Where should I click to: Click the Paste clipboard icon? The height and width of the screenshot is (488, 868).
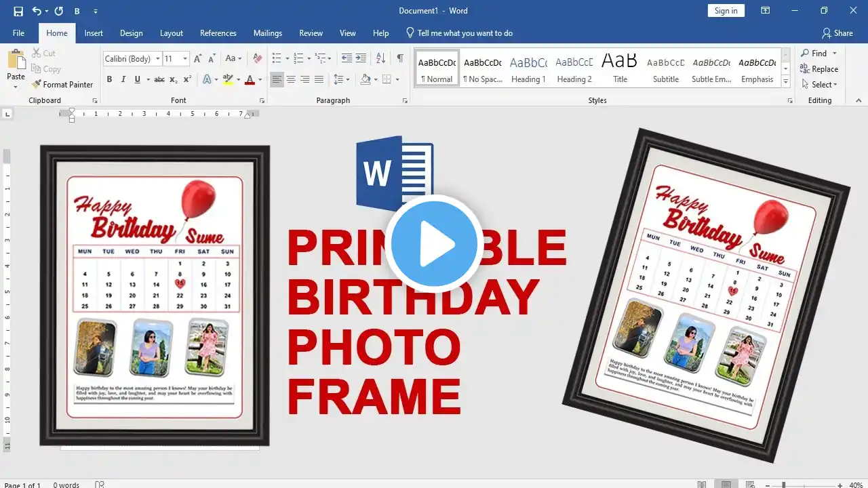[16, 60]
